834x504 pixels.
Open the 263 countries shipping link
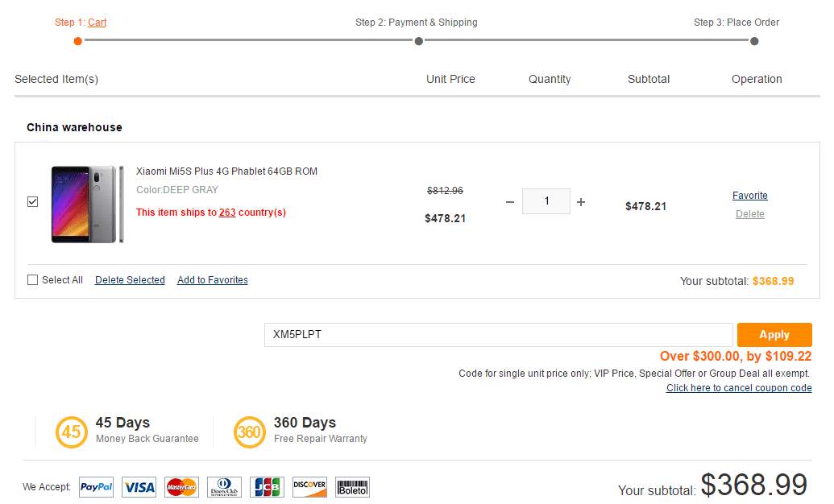227,213
